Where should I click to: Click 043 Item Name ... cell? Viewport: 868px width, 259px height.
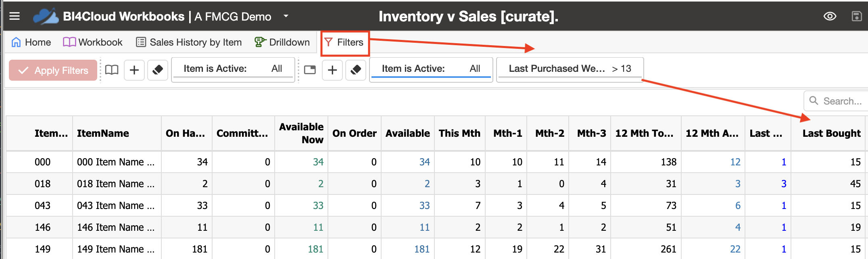117,206
